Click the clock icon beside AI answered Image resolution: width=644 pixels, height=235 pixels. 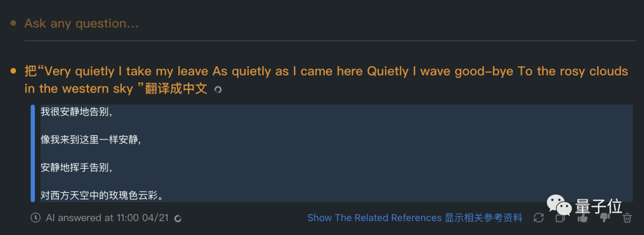click(36, 218)
